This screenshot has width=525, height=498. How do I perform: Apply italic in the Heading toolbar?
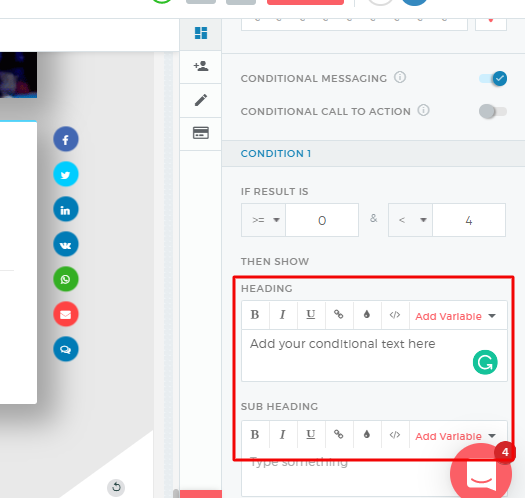point(283,315)
